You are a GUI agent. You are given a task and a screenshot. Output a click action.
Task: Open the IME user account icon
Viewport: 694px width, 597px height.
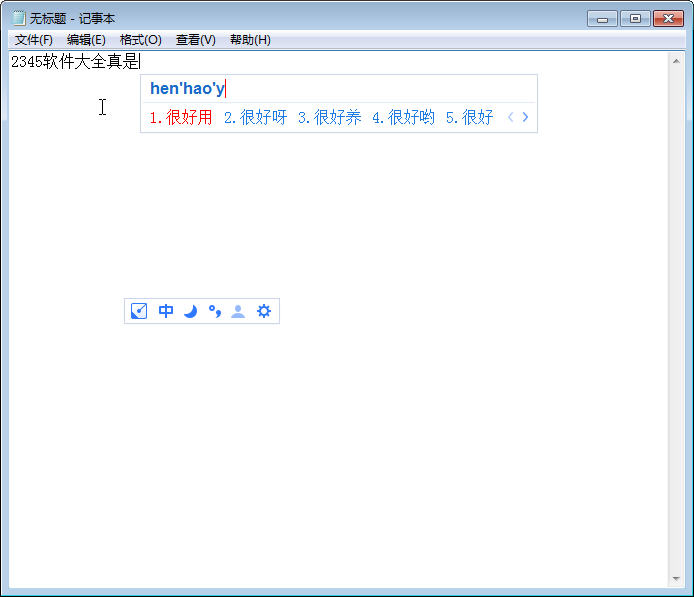tap(238, 311)
